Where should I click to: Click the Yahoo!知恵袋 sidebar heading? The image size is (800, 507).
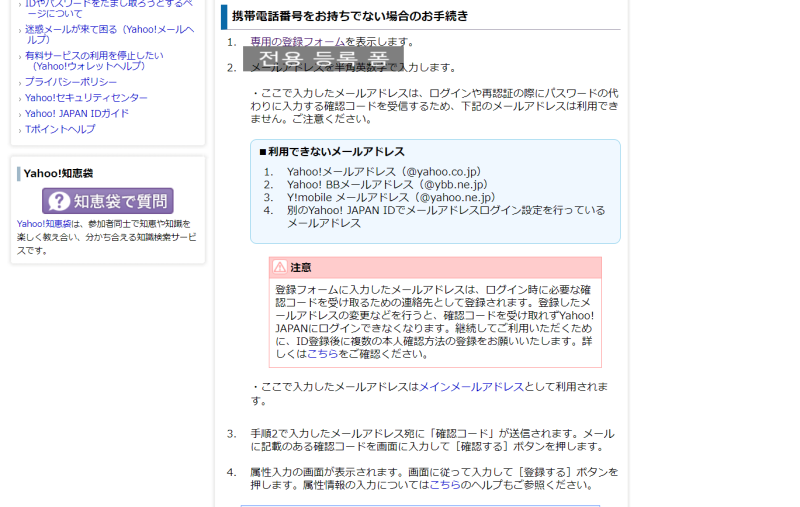click(58, 173)
